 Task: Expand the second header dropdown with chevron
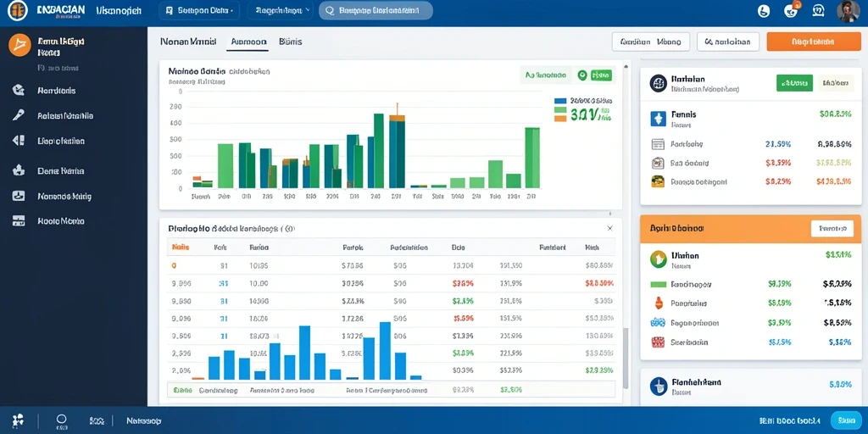[280, 10]
